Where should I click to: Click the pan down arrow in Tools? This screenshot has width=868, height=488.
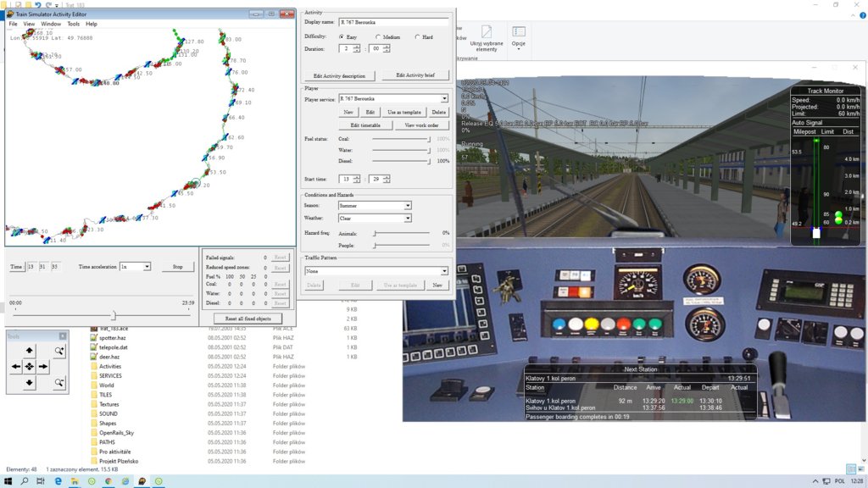coord(30,383)
